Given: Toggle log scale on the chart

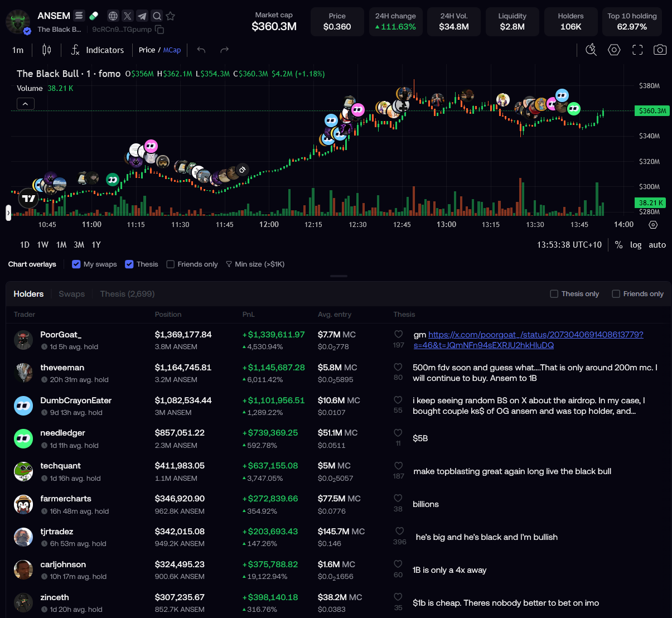Looking at the screenshot, I should [x=636, y=245].
